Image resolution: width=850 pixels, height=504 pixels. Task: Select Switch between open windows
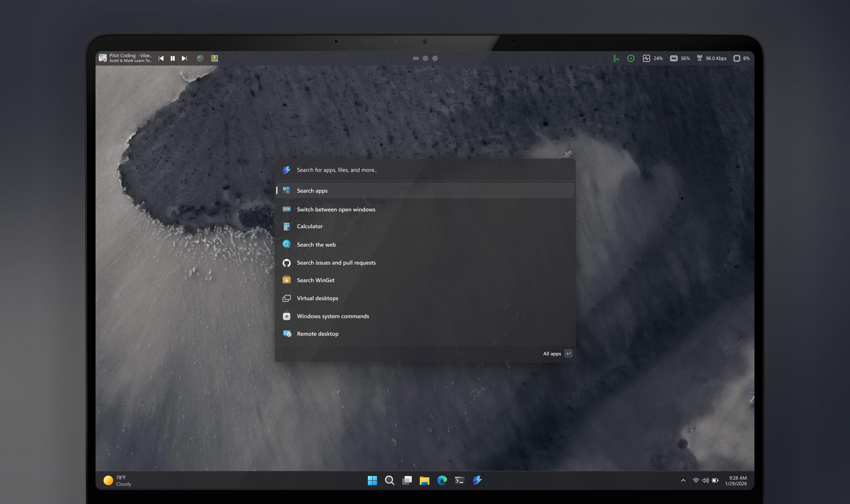click(x=336, y=209)
